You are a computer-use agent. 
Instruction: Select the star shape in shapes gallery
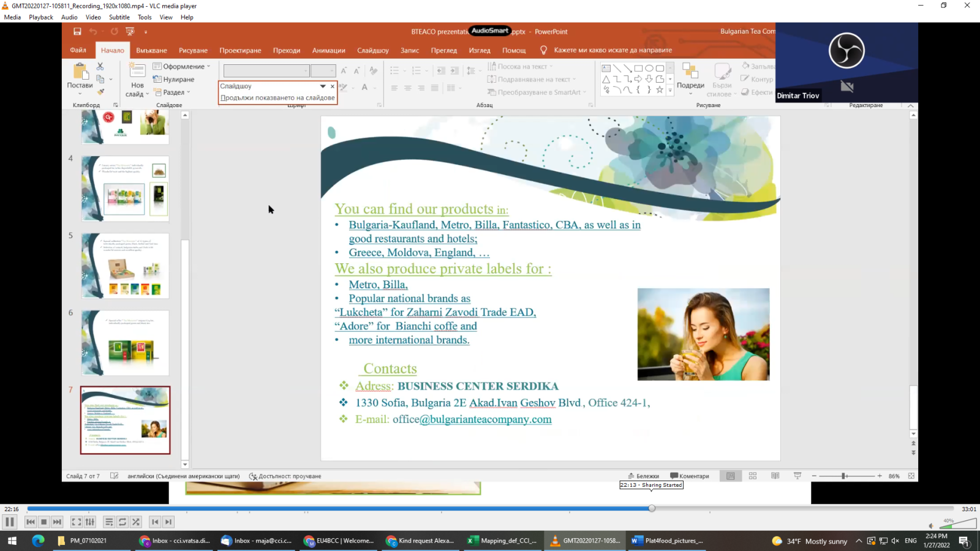tap(660, 90)
